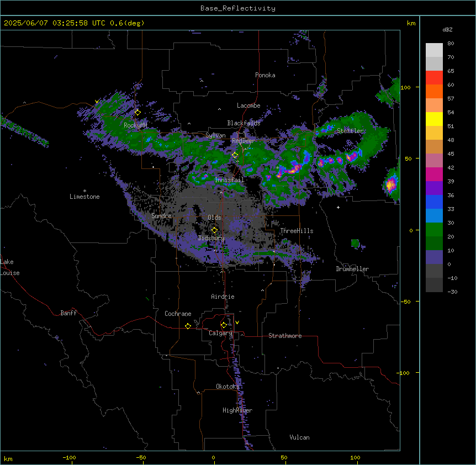The width and height of the screenshot is (476, 465).
Task: Select the Limestone label
Action: coord(84,197)
